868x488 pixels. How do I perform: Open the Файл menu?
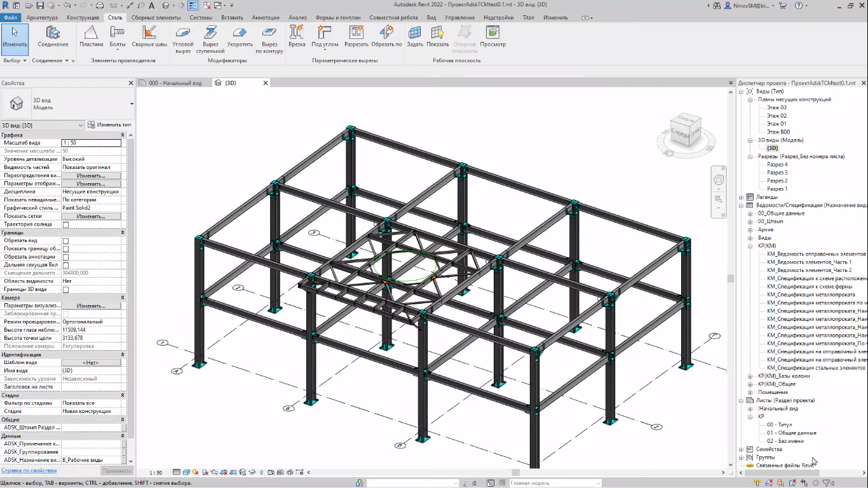pos(10,18)
